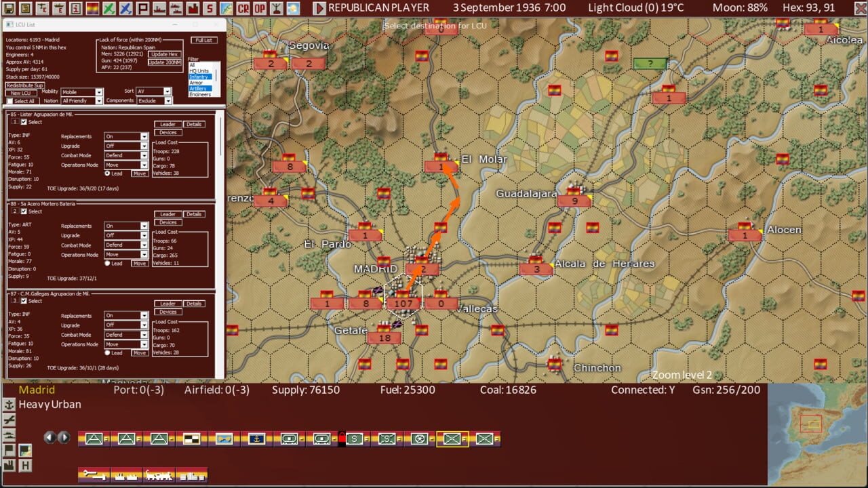
Task: Select the green friendly aircraft toolbar icon
Action: (109, 9)
